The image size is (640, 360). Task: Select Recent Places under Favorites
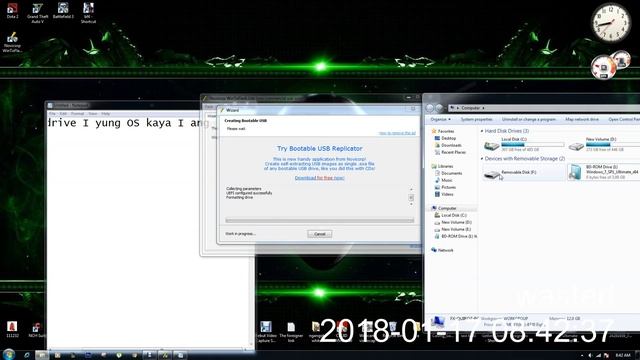[x=453, y=152]
